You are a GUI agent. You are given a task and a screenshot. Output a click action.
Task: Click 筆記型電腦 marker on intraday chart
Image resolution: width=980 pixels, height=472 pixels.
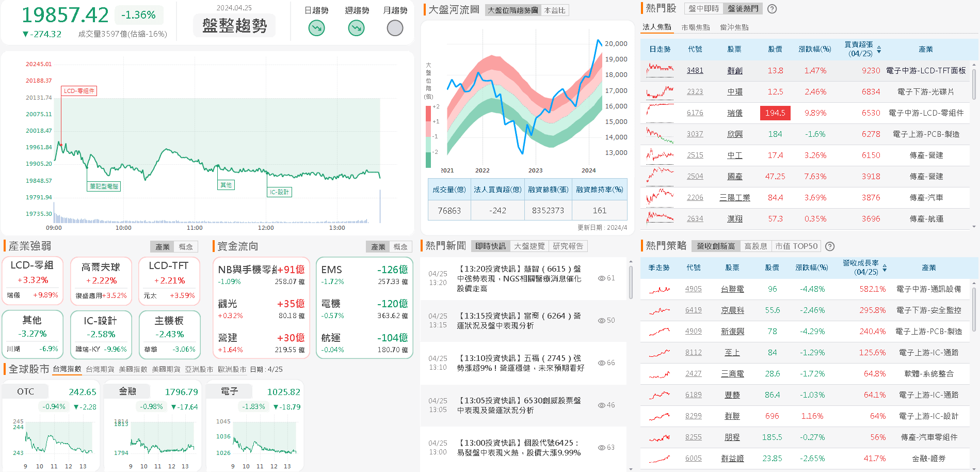104,186
